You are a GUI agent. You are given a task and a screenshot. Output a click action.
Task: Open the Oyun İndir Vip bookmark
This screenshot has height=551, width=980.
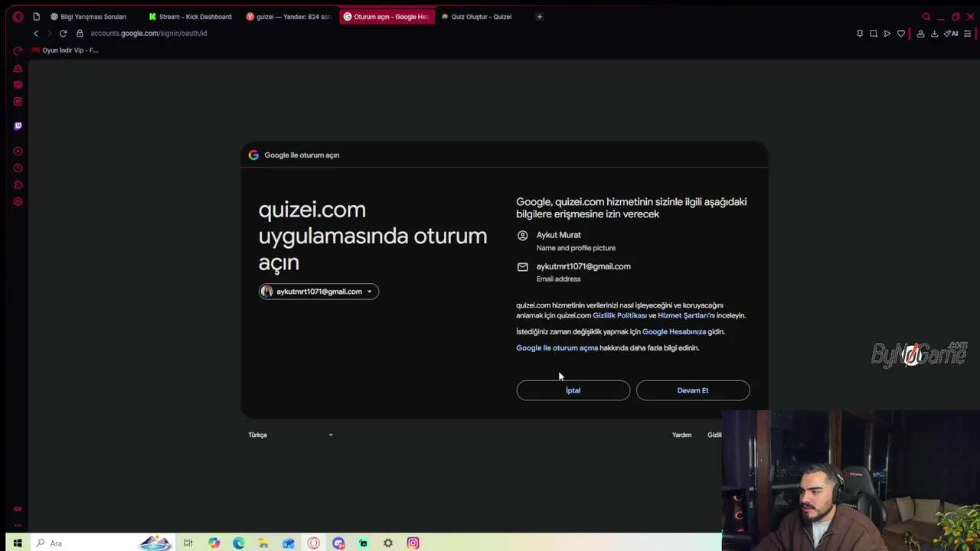[x=65, y=51]
